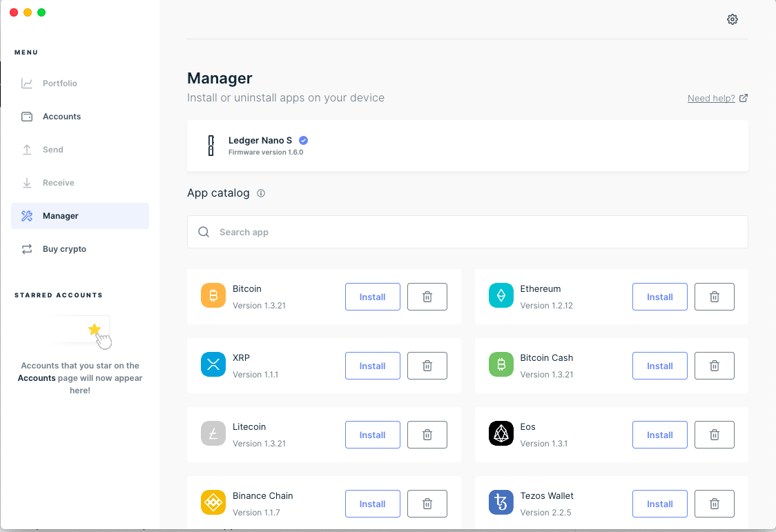Viewport: 776px width, 532px height.
Task: Install the Ethereum app
Action: [x=659, y=297]
